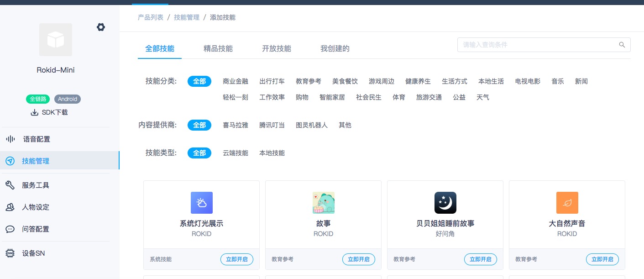Filter by provider 其他
The height and width of the screenshot is (279, 644).
(345, 125)
